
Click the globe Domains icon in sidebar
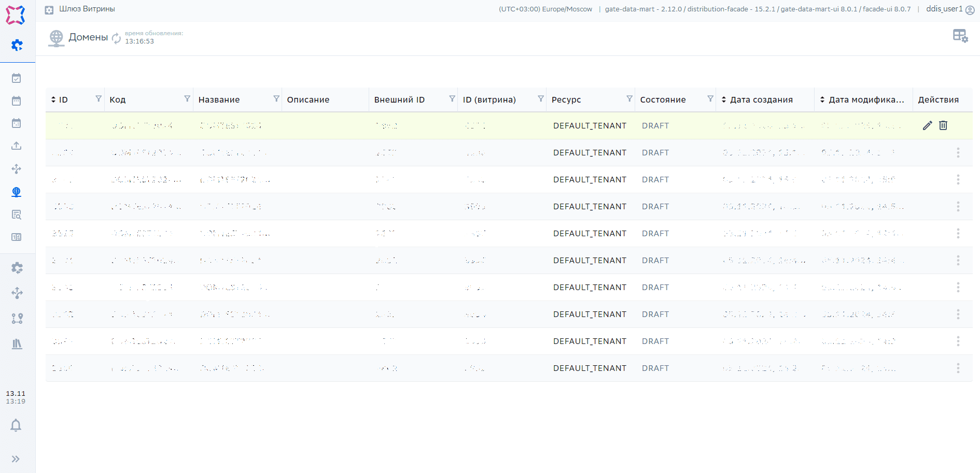[x=17, y=192]
